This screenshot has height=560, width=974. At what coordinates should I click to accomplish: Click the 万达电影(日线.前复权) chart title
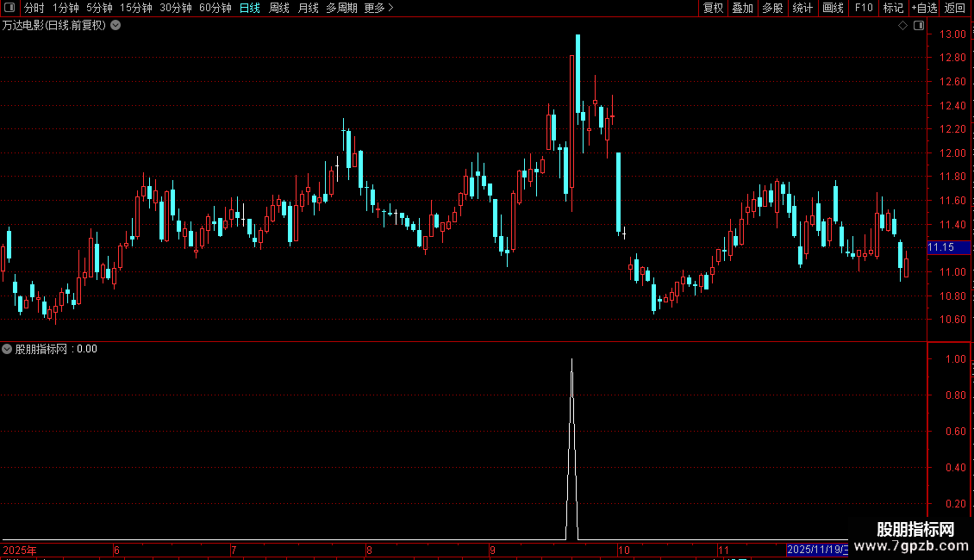(x=54, y=26)
